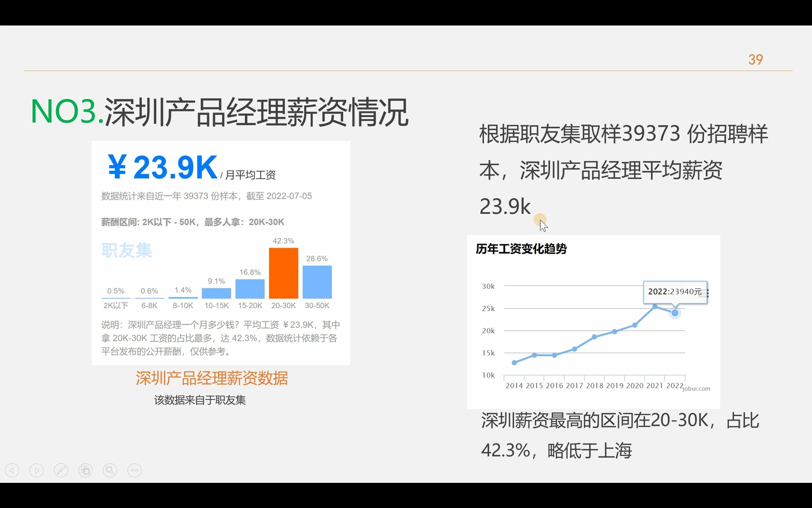Click the orange 20-30K bar

[284, 273]
